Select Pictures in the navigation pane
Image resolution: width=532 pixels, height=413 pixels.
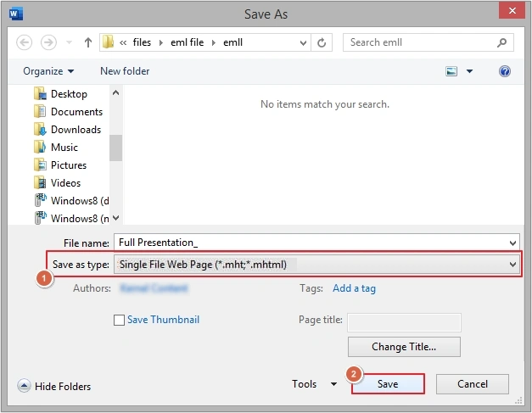[69, 165]
